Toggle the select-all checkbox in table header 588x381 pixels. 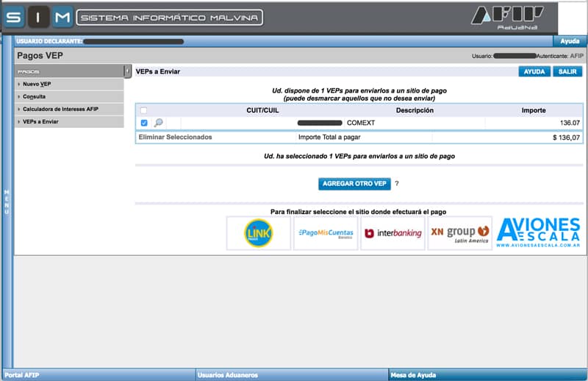pos(143,110)
